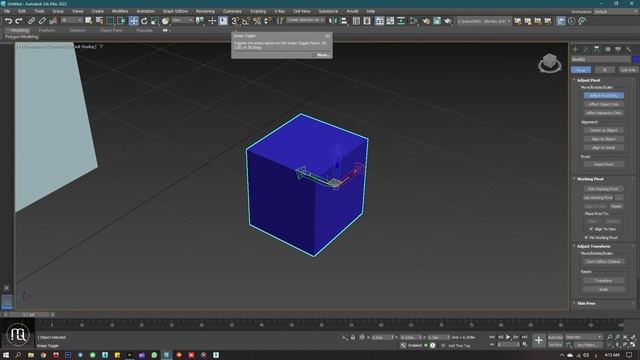
Task: Click the Undo arrow icon
Action: 8,21
